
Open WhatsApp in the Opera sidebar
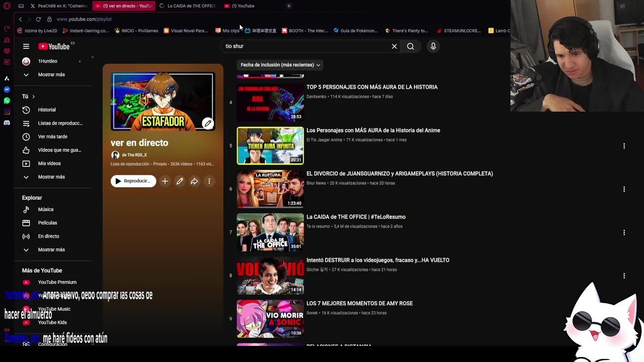tap(7, 101)
